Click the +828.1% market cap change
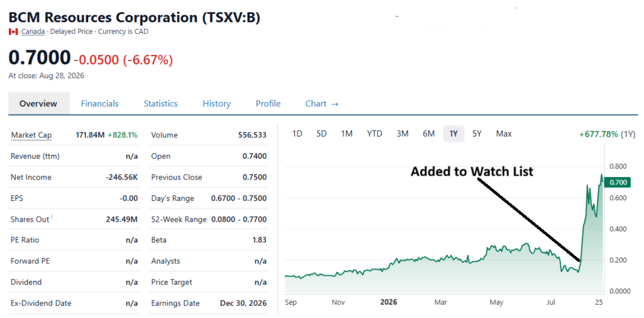The width and height of the screenshot is (644, 318). [x=123, y=135]
